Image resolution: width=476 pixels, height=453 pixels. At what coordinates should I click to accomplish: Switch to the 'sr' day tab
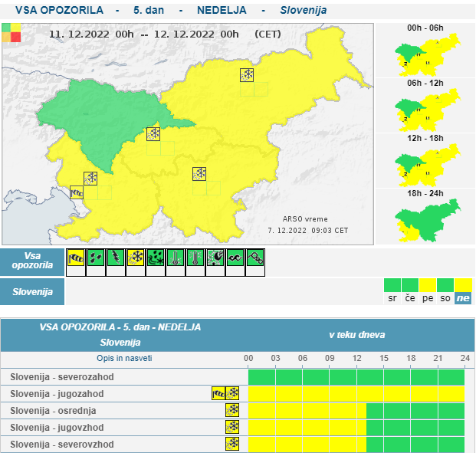coord(392,298)
